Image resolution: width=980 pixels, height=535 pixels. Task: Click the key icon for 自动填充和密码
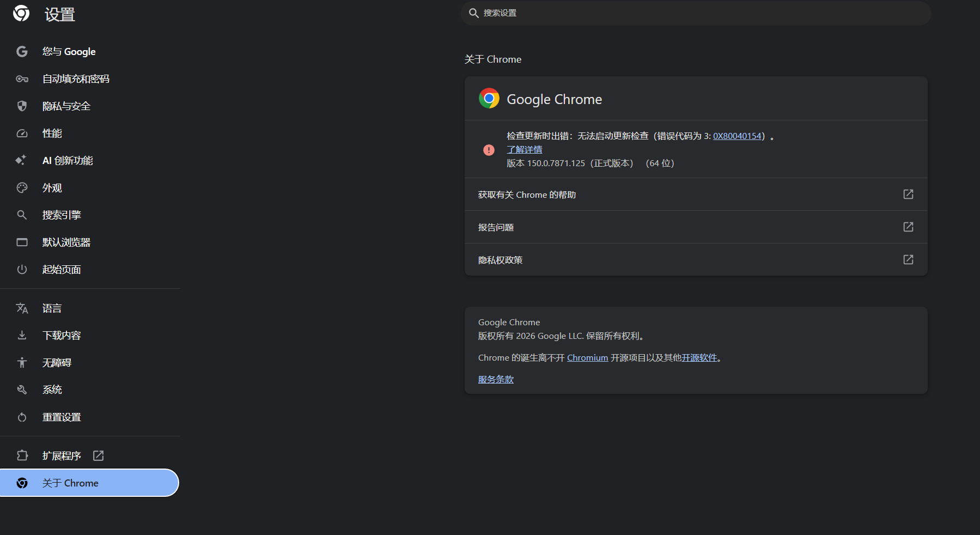coord(22,79)
